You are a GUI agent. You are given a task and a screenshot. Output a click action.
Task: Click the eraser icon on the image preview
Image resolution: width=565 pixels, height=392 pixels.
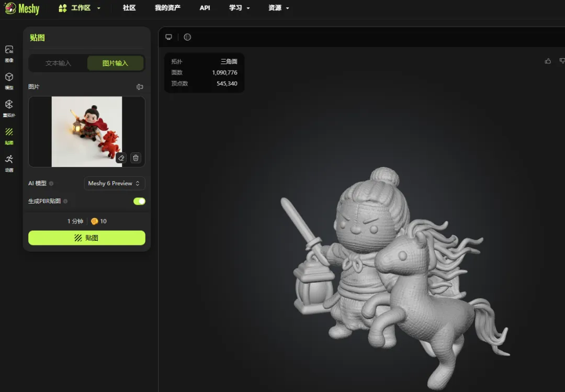point(121,158)
